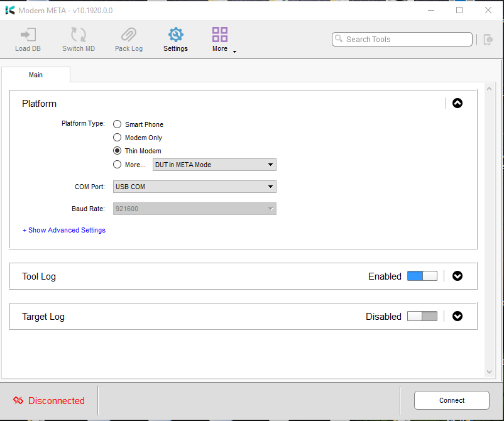This screenshot has width=504, height=421.
Task: Collapse the Platform section
Action: 457,103
